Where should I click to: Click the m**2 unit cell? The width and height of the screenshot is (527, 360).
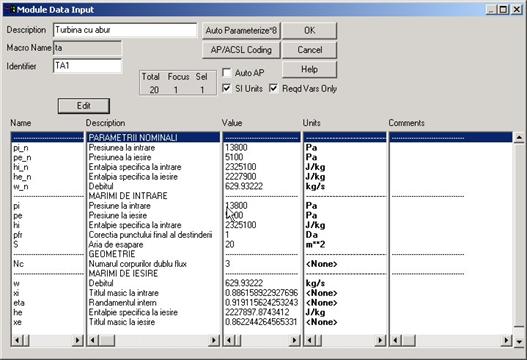(315, 244)
